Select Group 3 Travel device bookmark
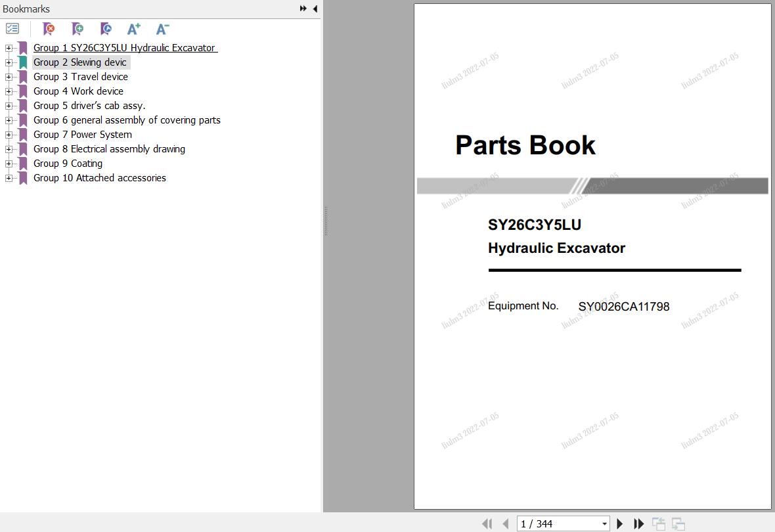Viewport: 775px width, 532px height. point(80,77)
